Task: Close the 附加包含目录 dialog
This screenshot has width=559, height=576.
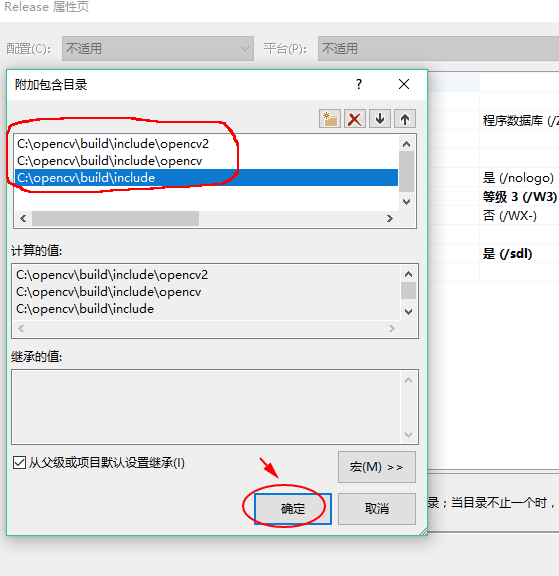Action: pos(404,84)
